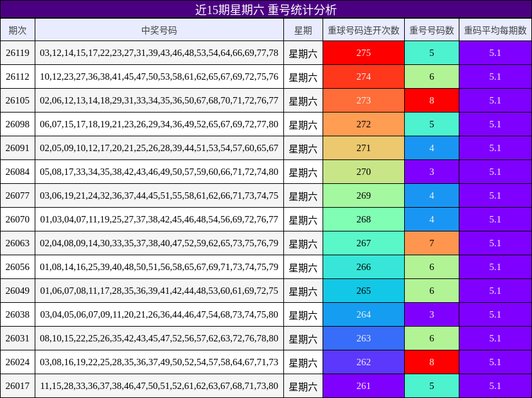Click the red 8 in row 26105
This screenshot has height=398, width=532.
click(x=432, y=100)
